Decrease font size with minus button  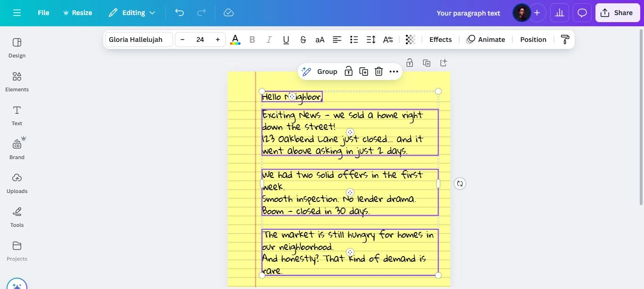click(x=182, y=40)
